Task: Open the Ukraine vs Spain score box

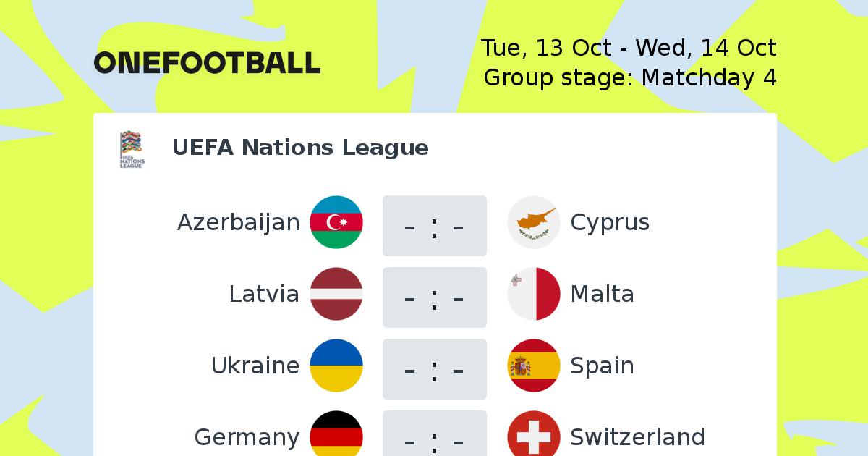Action: tap(435, 369)
